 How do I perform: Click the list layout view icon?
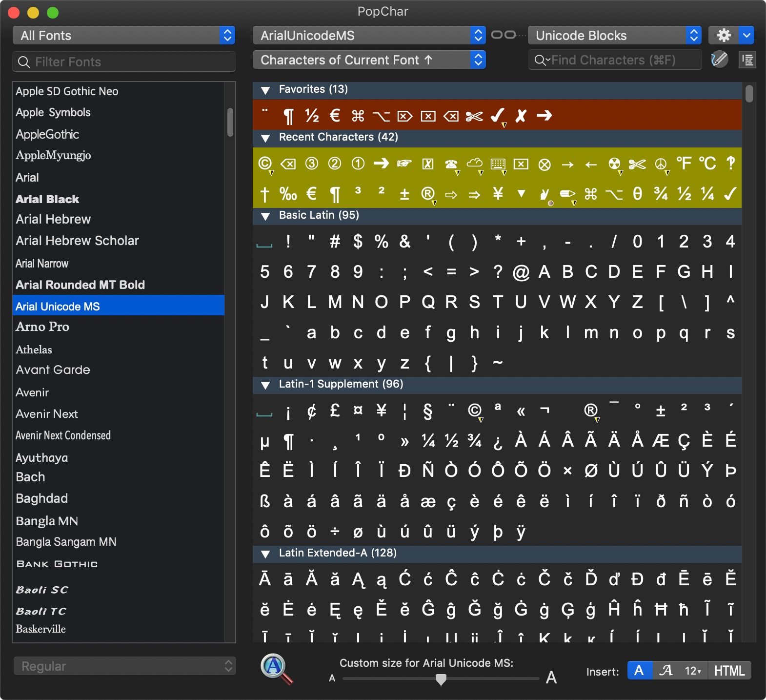[747, 60]
